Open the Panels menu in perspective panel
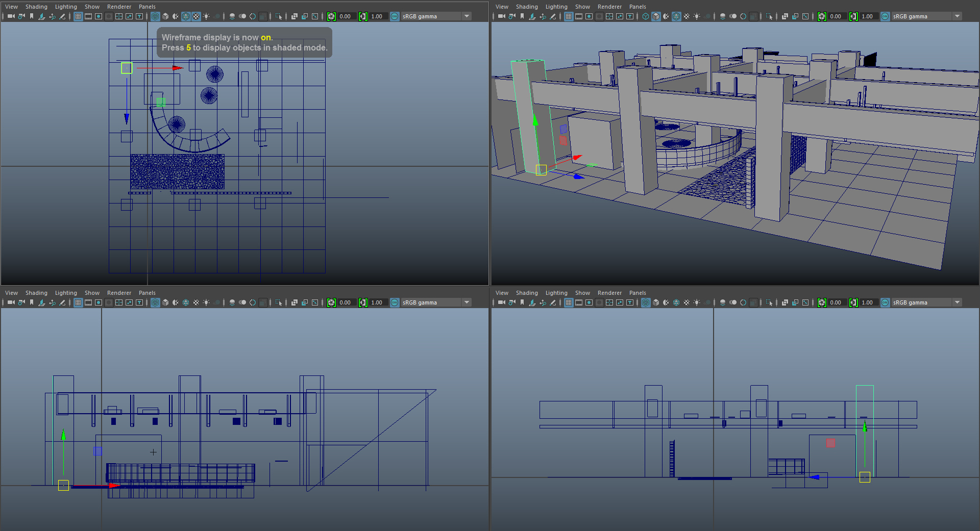This screenshot has height=531, width=980. (x=638, y=7)
